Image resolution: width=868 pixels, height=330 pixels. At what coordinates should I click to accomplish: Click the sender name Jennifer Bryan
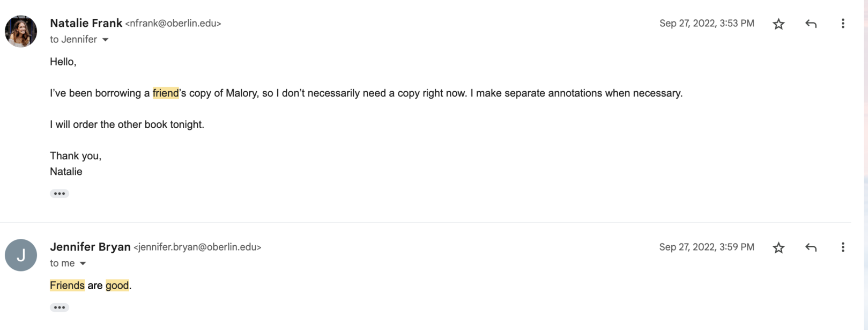point(90,247)
